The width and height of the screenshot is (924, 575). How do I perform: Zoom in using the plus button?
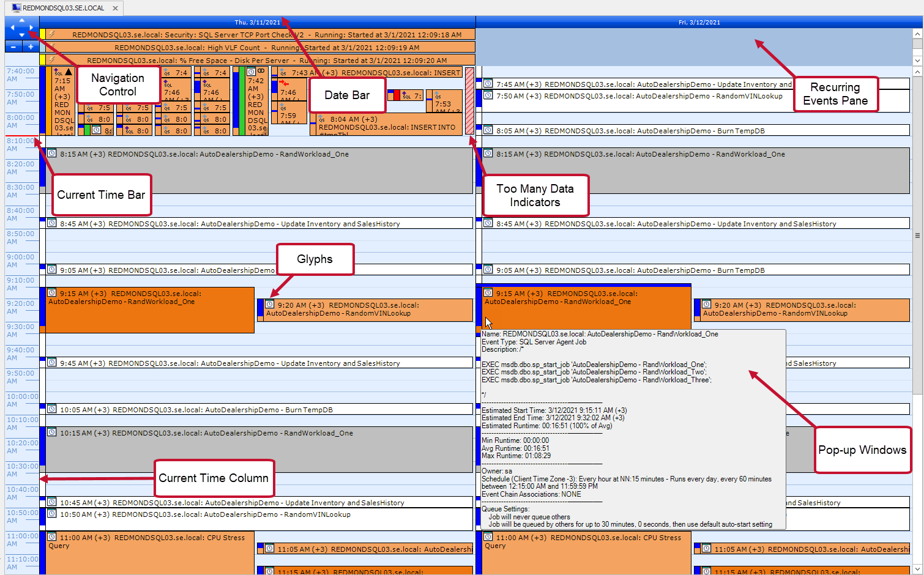tap(30, 46)
